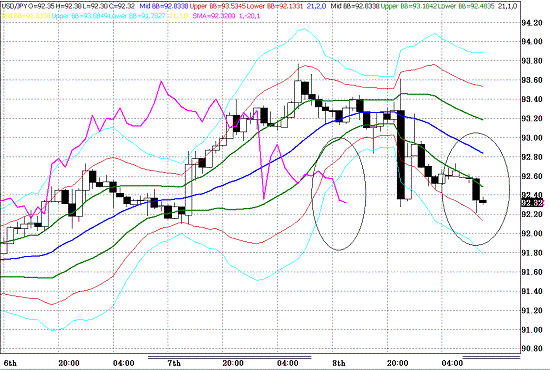
Task: Select the green Upper BB=93.1842 label
Action: (409, 6)
